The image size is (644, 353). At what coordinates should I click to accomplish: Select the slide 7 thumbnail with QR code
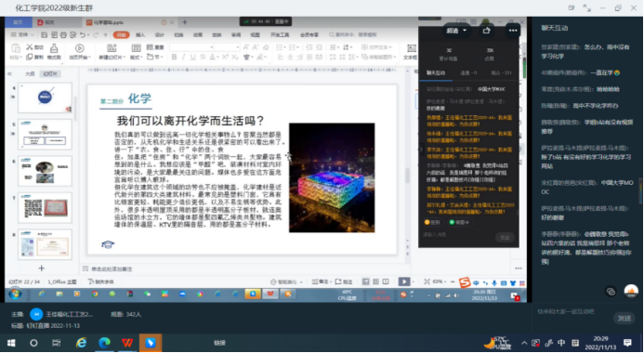click(45, 208)
